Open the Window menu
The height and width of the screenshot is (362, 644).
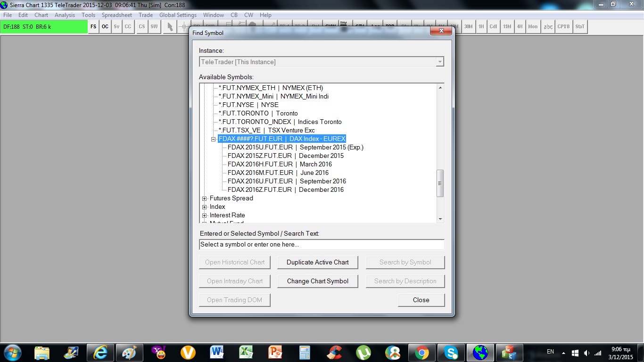(x=214, y=15)
